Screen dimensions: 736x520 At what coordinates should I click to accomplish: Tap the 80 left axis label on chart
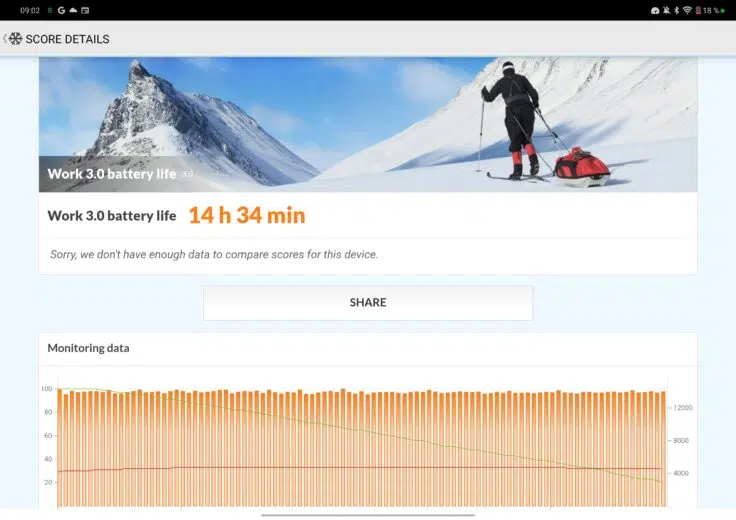(x=48, y=412)
